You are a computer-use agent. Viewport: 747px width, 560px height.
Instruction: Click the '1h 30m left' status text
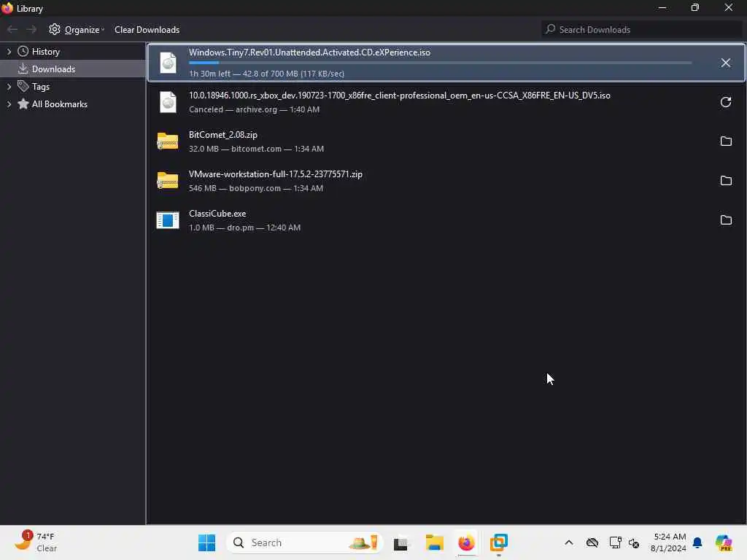click(266, 74)
